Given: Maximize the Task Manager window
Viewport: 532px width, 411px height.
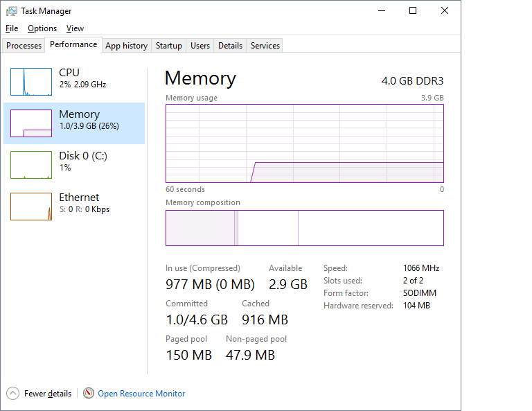Looking at the screenshot, I should point(413,10).
